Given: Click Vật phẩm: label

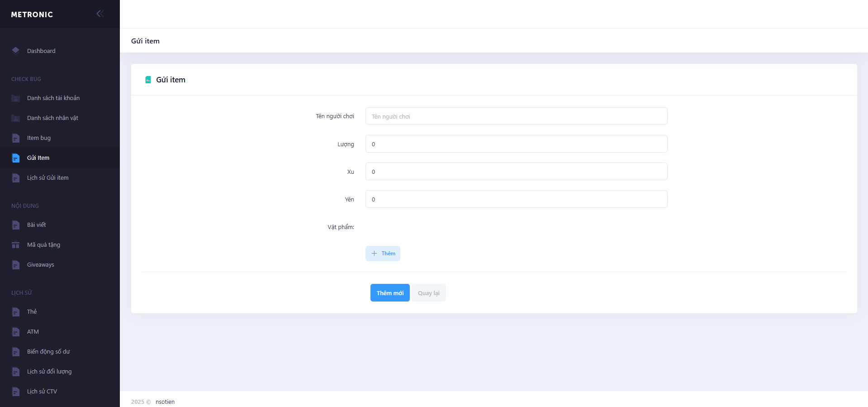Looking at the screenshot, I should click(341, 227).
